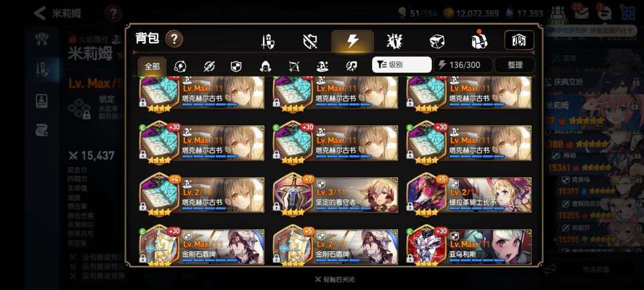
Task: Pick the 锡拉革骑士长矛 artifact
Action: point(469,195)
